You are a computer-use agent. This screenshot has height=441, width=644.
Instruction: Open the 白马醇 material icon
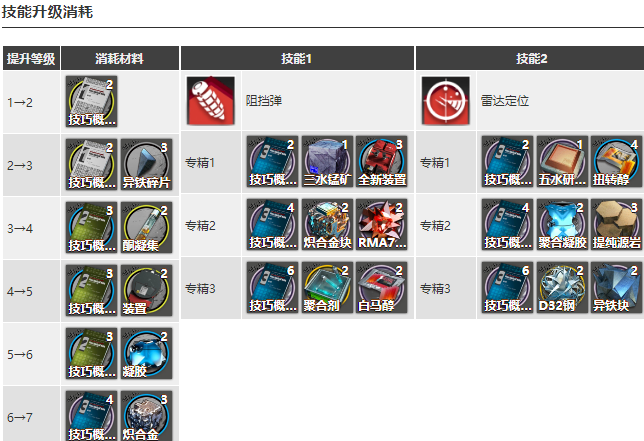[x=382, y=287]
